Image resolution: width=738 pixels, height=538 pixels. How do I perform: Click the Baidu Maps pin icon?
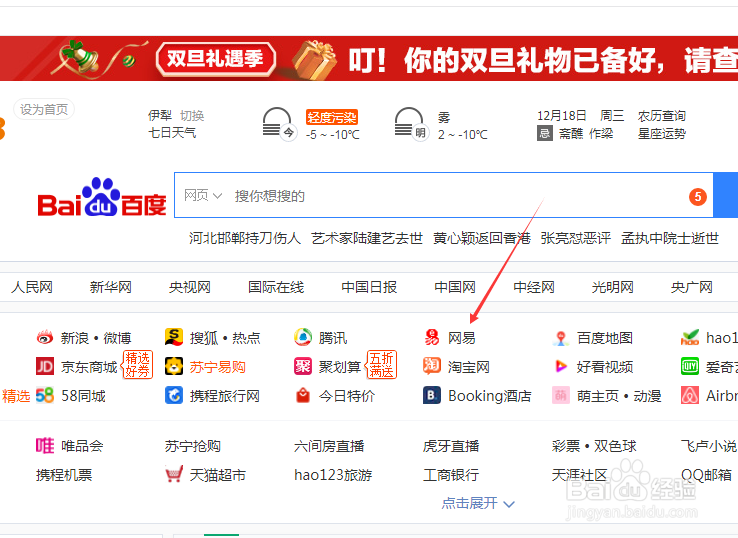click(x=561, y=338)
